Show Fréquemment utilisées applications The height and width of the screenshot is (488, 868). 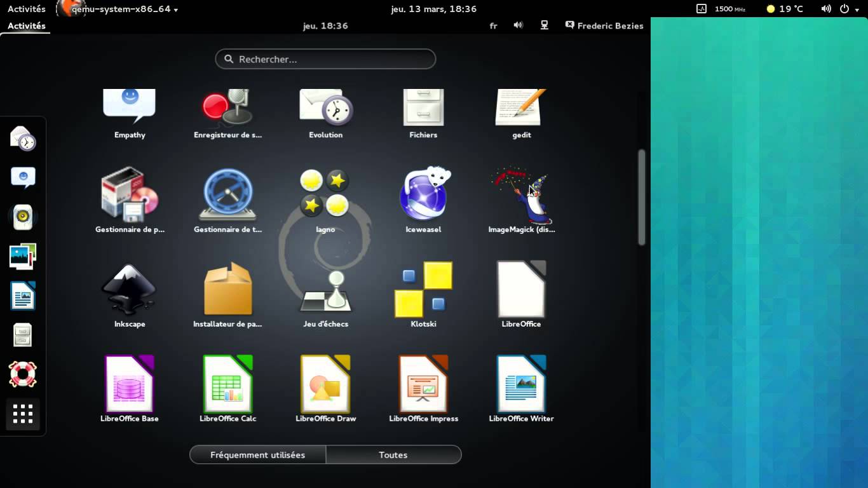[x=257, y=454]
